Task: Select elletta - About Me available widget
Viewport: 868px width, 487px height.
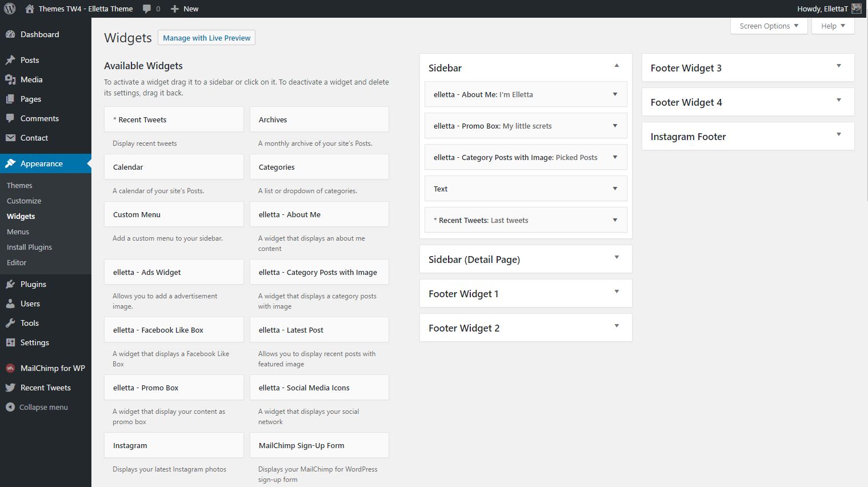Action: (319, 214)
